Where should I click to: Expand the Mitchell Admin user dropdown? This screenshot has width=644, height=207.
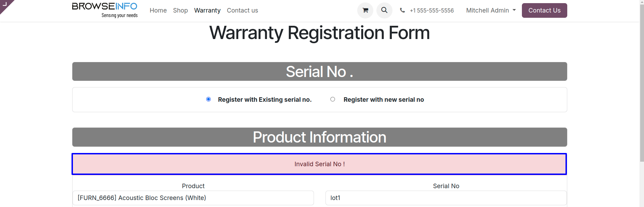pos(487,10)
